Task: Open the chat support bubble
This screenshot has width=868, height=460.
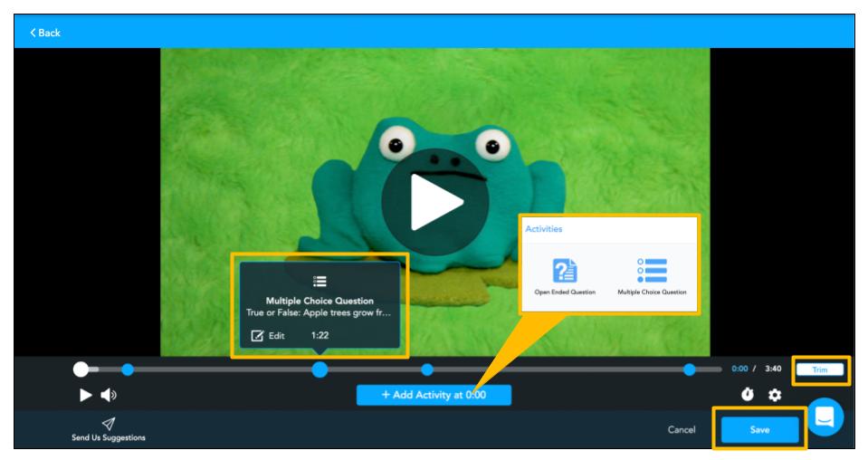Action: [x=825, y=416]
